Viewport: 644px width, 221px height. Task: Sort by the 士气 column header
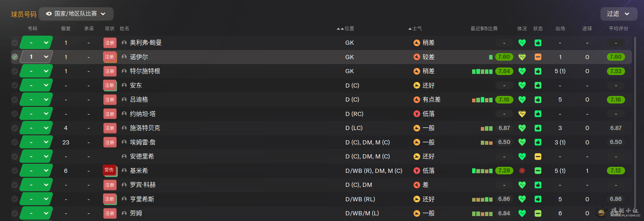pos(415,28)
